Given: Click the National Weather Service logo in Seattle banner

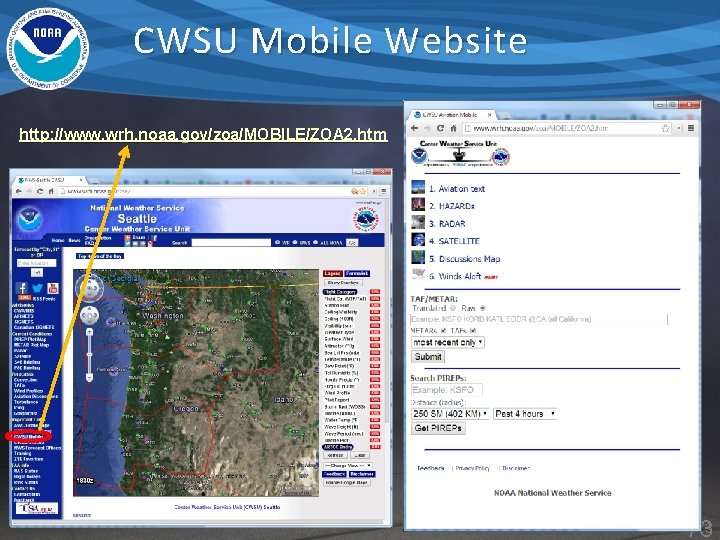Looking at the screenshot, I should (366, 219).
